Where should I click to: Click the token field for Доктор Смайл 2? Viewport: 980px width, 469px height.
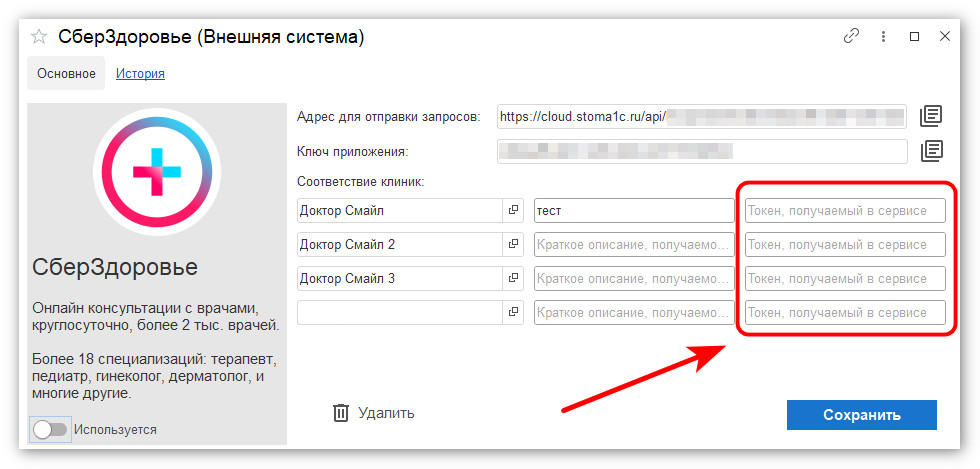pos(845,245)
